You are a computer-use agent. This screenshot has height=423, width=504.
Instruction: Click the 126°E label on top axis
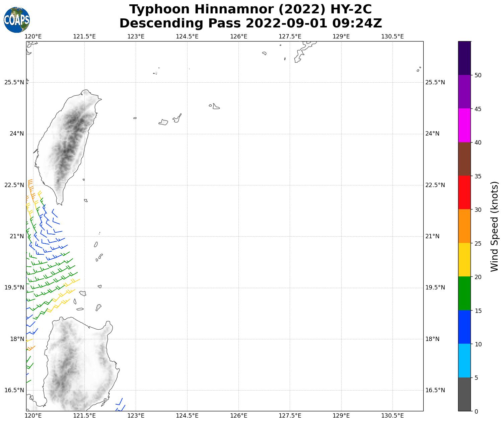point(238,36)
